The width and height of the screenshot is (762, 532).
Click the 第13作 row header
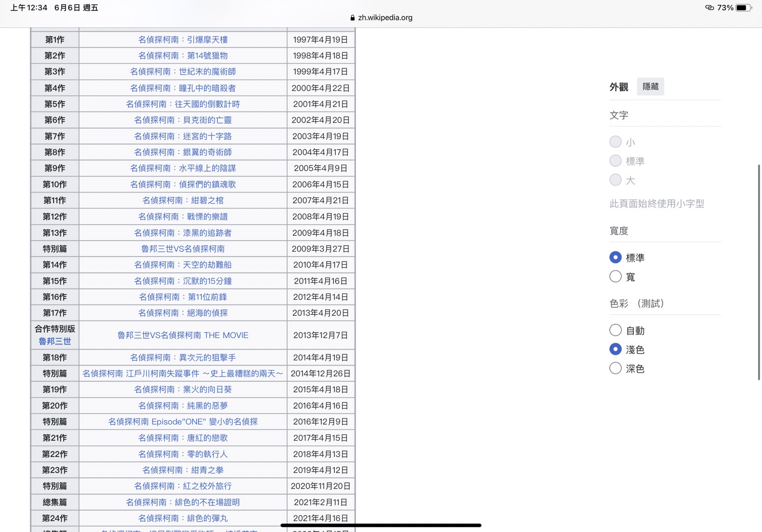click(55, 233)
